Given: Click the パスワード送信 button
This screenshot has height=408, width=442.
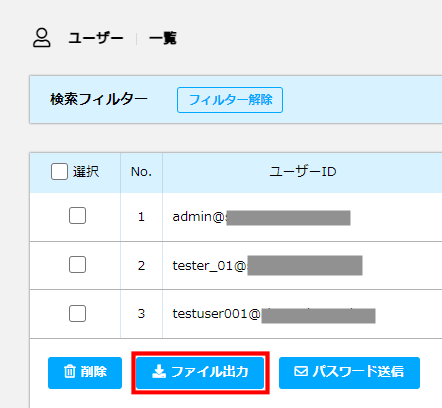Looking at the screenshot, I should pos(349,373).
